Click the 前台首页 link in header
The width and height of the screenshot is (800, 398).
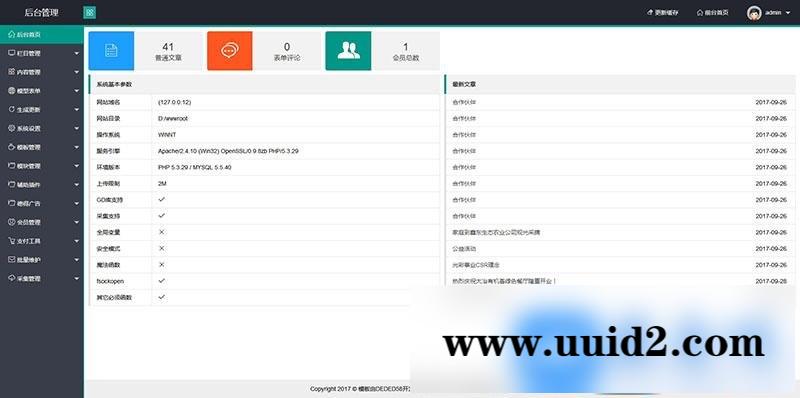pyautogui.click(x=712, y=13)
